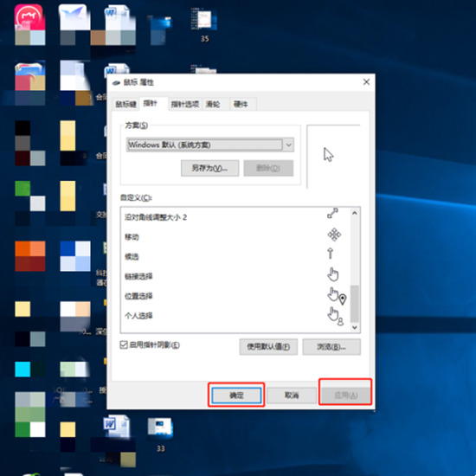Toggle the 启用指针阴影 checkbox
Image resolution: width=476 pixels, height=476 pixels.
pyautogui.click(x=124, y=344)
